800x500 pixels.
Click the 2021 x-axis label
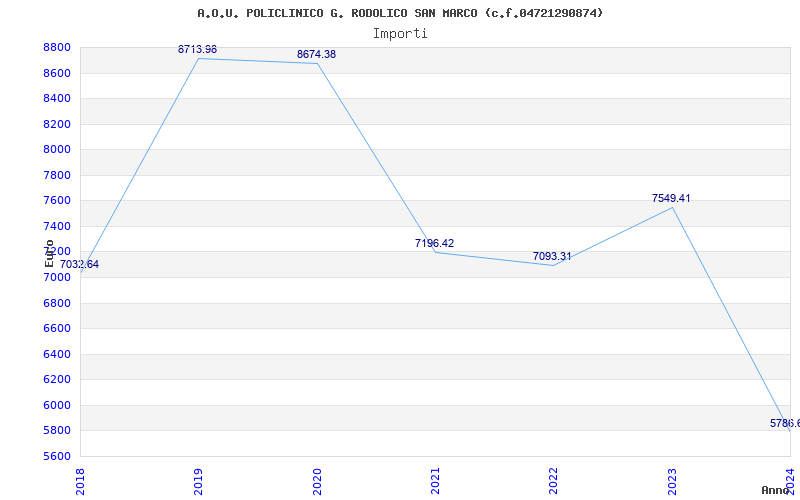point(435,482)
